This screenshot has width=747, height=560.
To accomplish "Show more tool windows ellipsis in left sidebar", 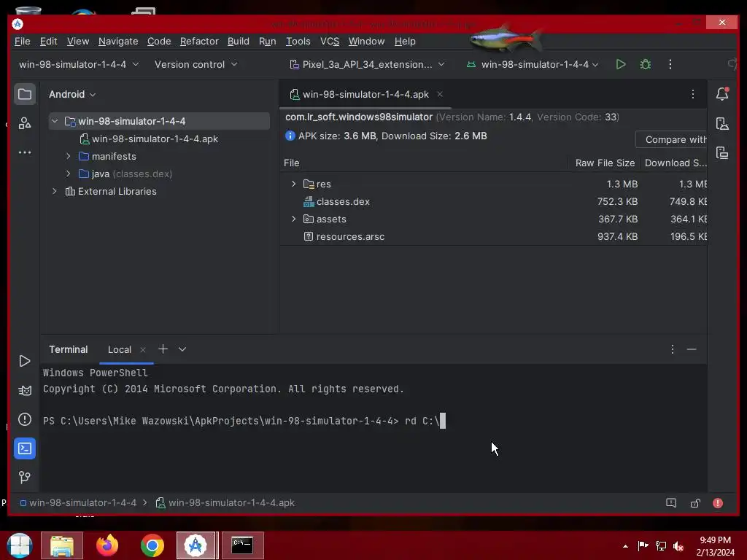I will click(x=25, y=152).
